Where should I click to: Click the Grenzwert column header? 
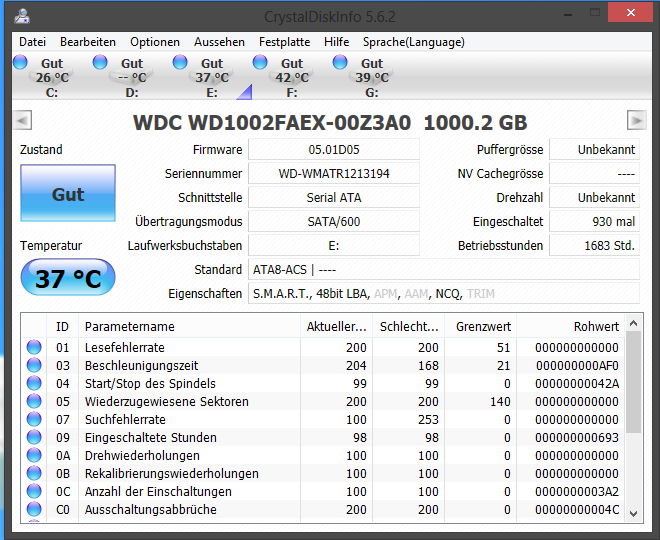point(481,326)
